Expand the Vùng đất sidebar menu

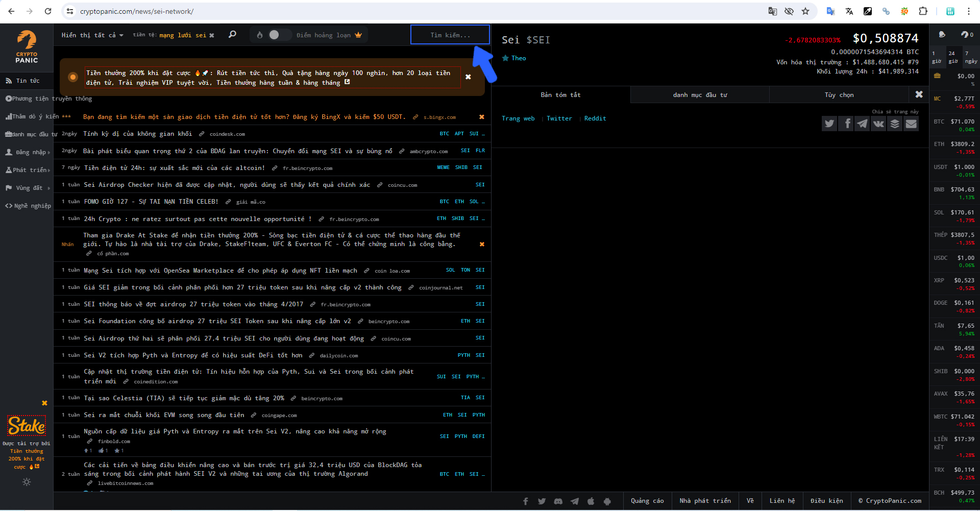pos(28,188)
